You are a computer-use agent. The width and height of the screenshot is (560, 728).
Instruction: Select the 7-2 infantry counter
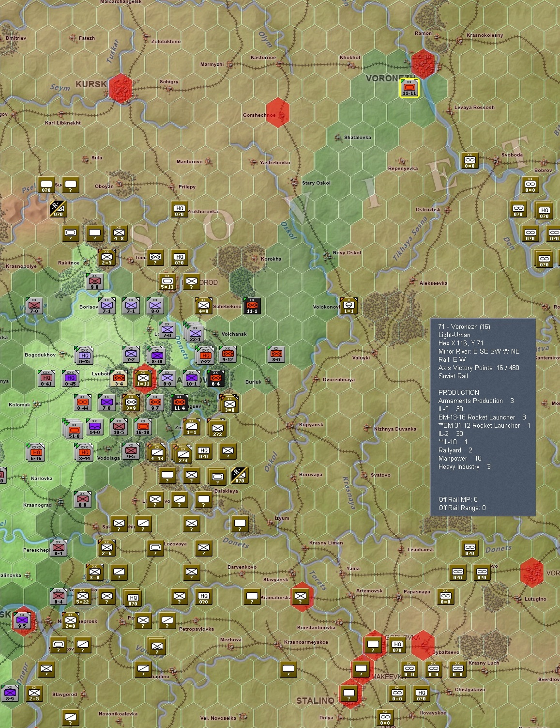[x=131, y=354]
